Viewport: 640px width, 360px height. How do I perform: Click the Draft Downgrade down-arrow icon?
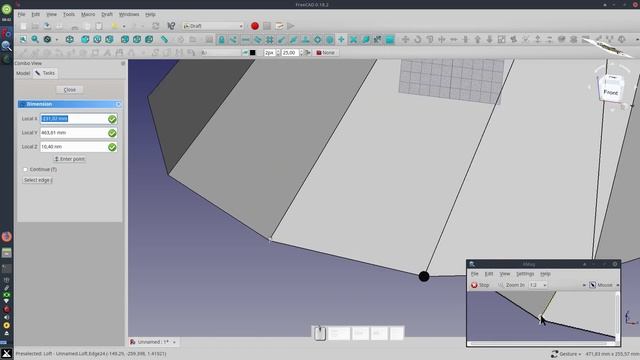(x=489, y=40)
